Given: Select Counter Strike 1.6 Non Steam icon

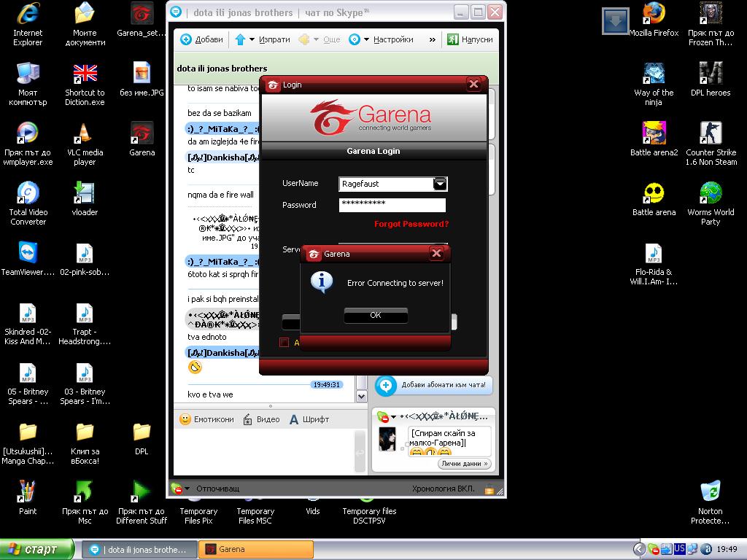Looking at the screenshot, I should tap(711, 144).
